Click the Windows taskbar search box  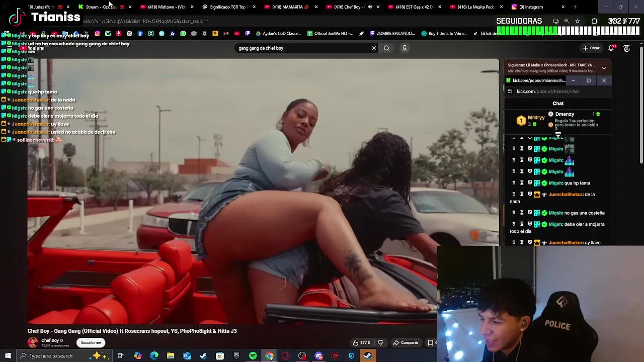point(64,356)
